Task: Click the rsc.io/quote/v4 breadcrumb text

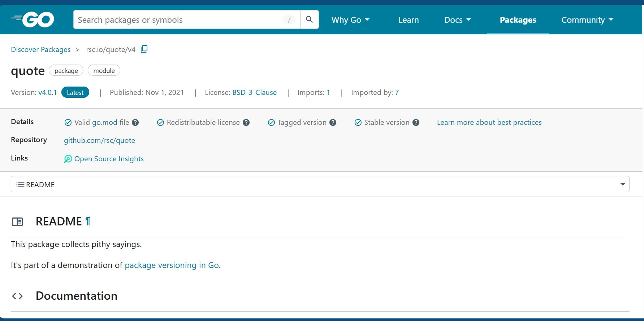Action: (x=111, y=49)
